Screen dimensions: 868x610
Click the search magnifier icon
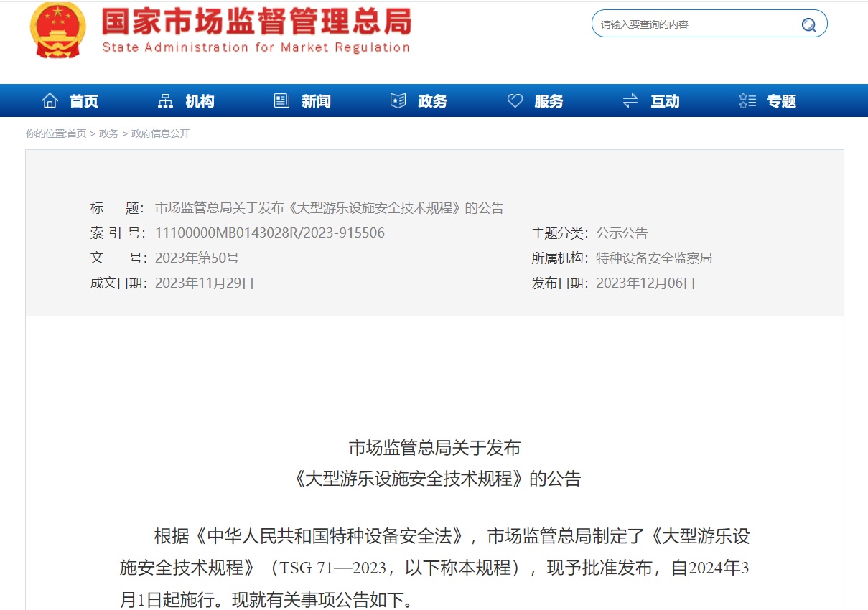pos(808,25)
